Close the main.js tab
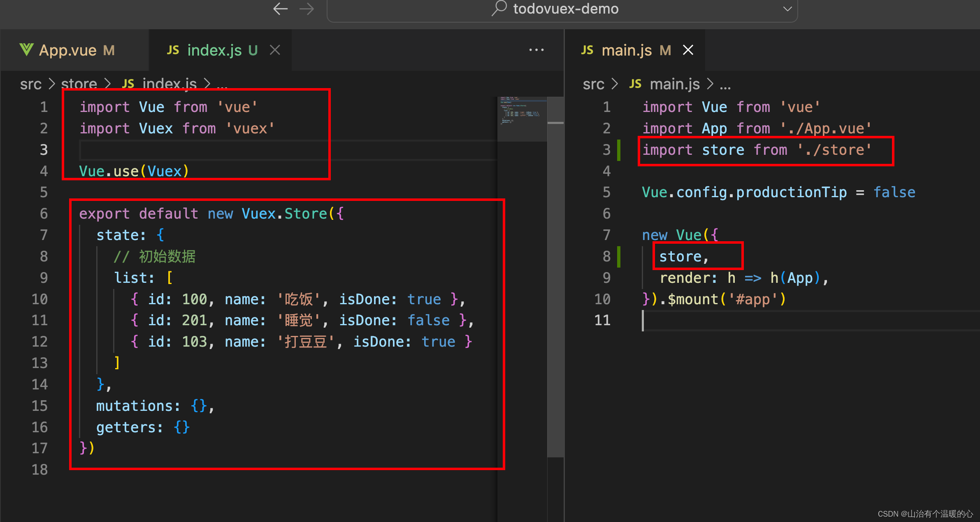980x522 pixels. coord(688,50)
